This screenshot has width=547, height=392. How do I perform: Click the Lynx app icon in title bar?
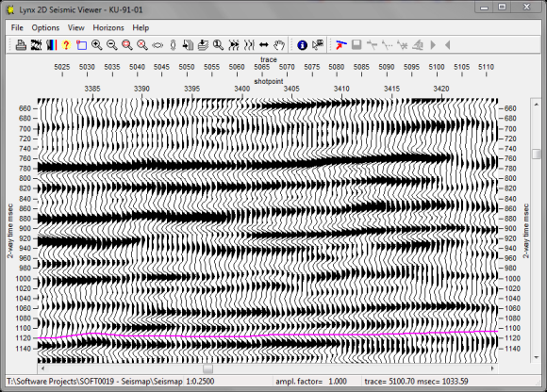click(10, 9)
